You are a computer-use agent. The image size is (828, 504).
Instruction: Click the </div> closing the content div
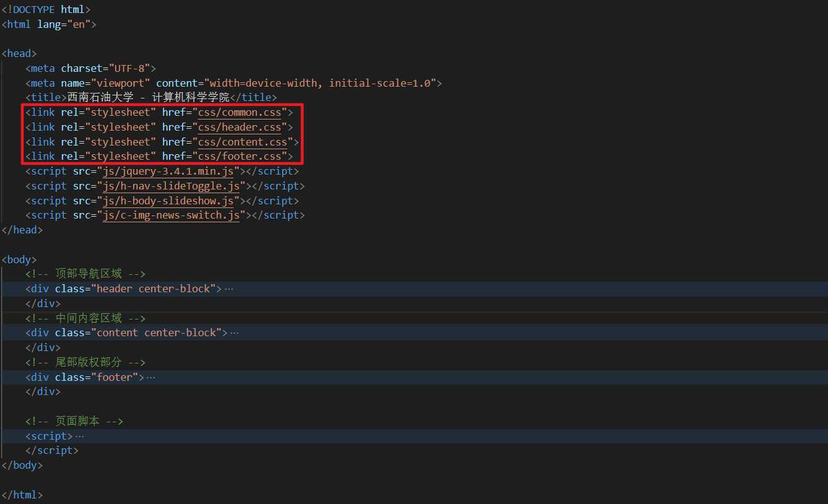coord(43,347)
